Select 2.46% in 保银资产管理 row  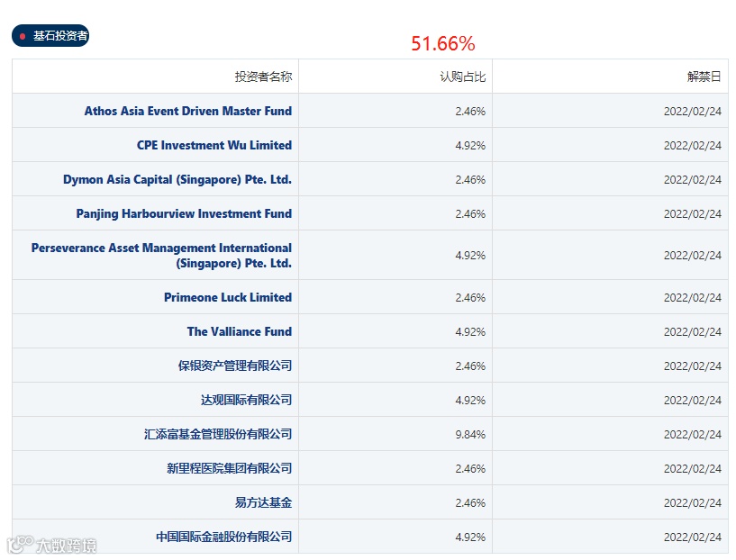[x=470, y=366]
